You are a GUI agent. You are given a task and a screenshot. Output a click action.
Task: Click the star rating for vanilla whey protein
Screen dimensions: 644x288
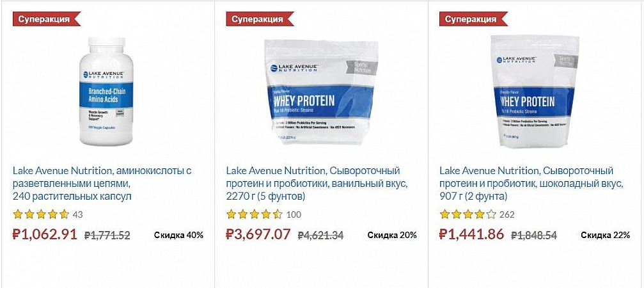point(255,214)
